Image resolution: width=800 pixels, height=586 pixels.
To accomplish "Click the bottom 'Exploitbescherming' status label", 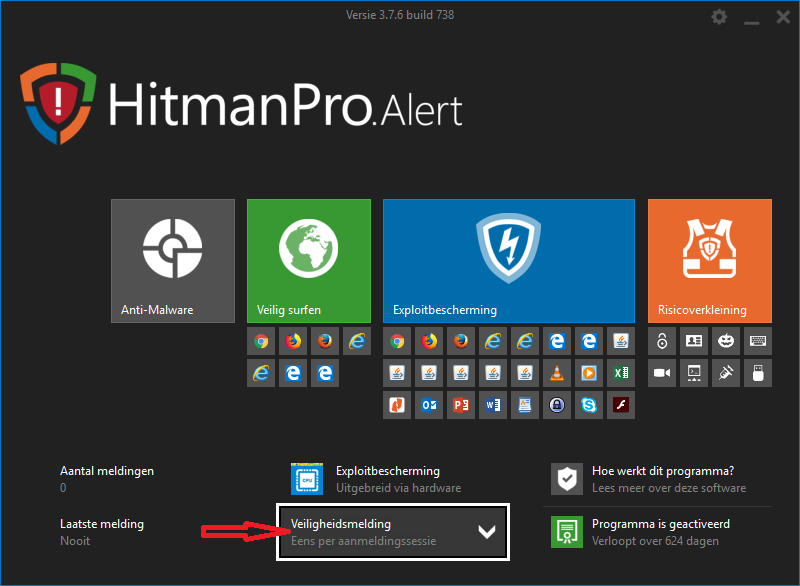I will [x=388, y=471].
